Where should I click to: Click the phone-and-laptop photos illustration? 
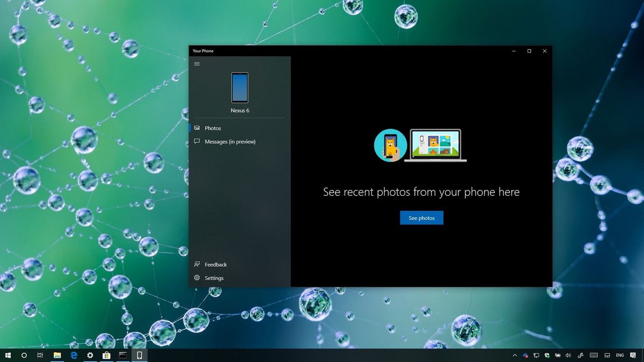[420, 145]
